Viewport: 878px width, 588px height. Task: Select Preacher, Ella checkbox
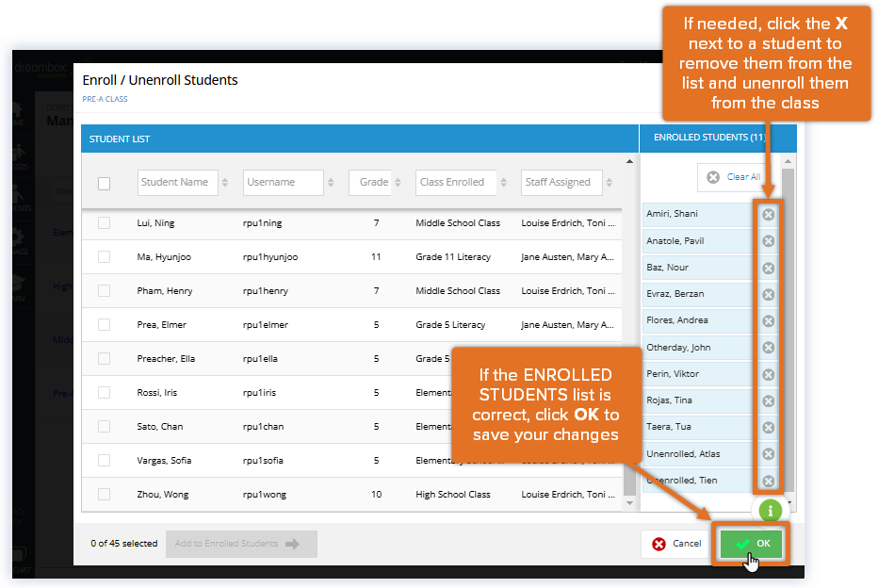[105, 358]
